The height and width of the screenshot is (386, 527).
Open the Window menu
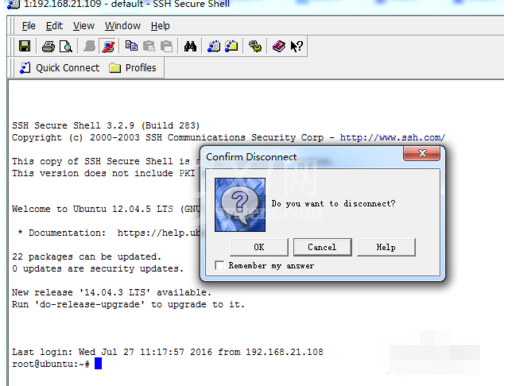coord(123,26)
